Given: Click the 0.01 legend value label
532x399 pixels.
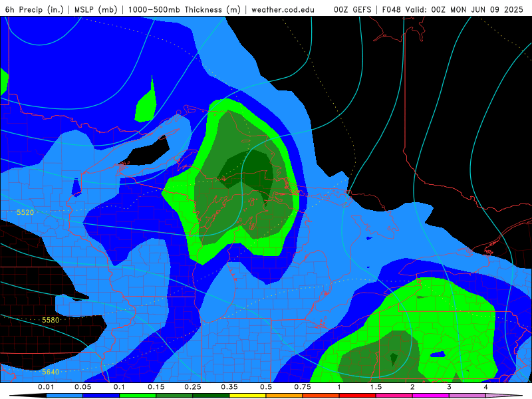Looking at the screenshot, I should tap(46, 387).
